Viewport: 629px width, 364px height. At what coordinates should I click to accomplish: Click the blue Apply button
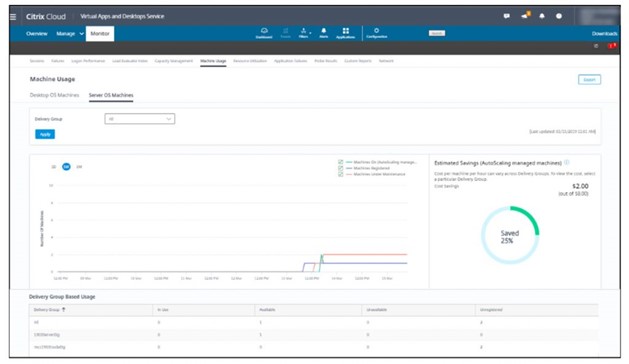[45, 134]
